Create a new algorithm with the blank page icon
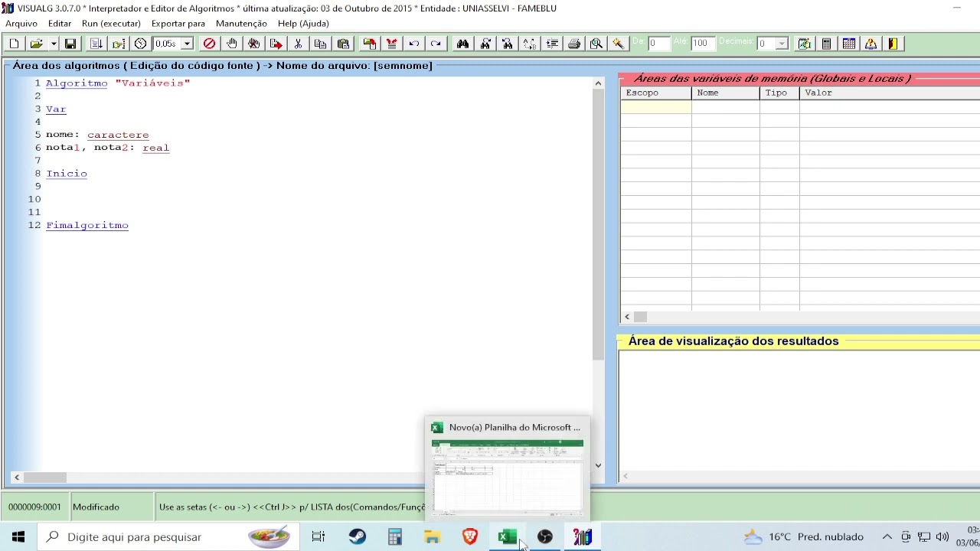The image size is (980, 551). click(14, 44)
